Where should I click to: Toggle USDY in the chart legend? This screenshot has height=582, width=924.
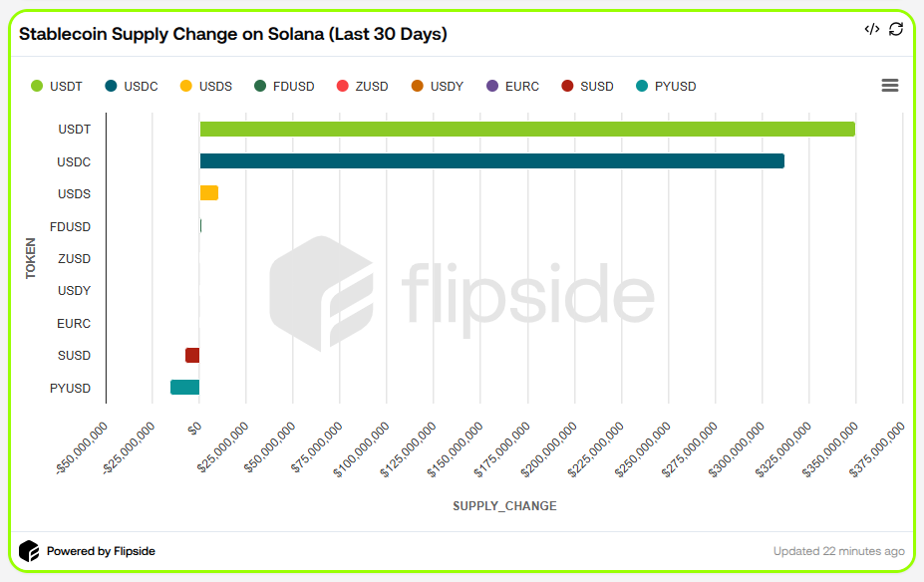[x=416, y=86]
